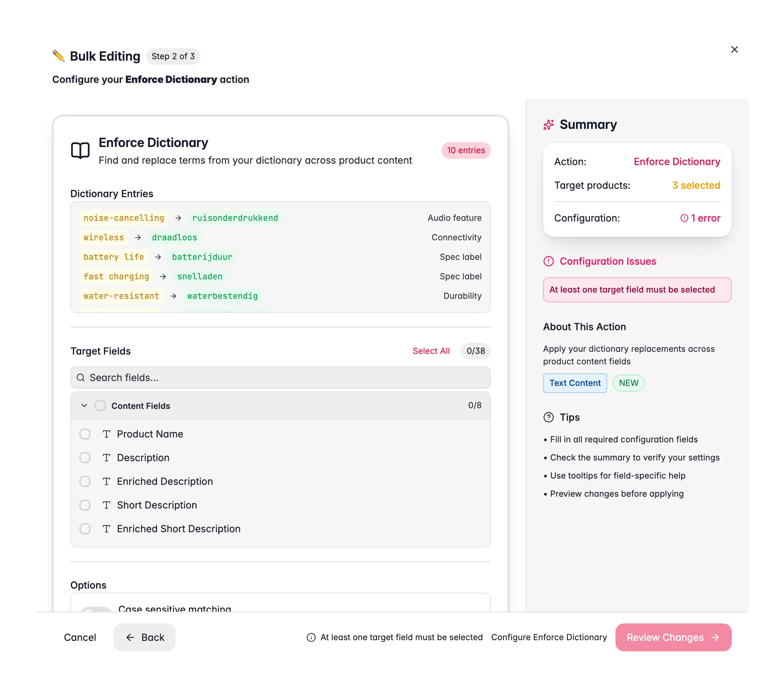This screenshot has width=784, height=698.
Task: Click Select All target fields
Action: (x=431, y=351)
